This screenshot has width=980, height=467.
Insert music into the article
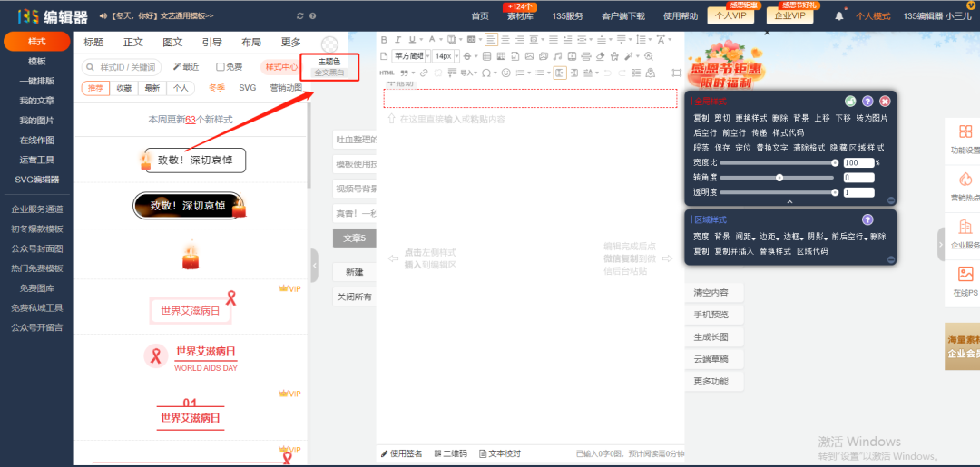[x=557, y=56]
